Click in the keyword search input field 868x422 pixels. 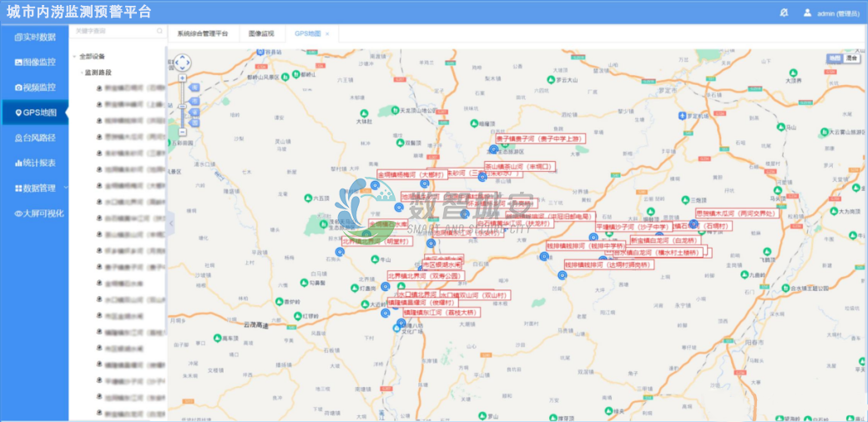112,31
